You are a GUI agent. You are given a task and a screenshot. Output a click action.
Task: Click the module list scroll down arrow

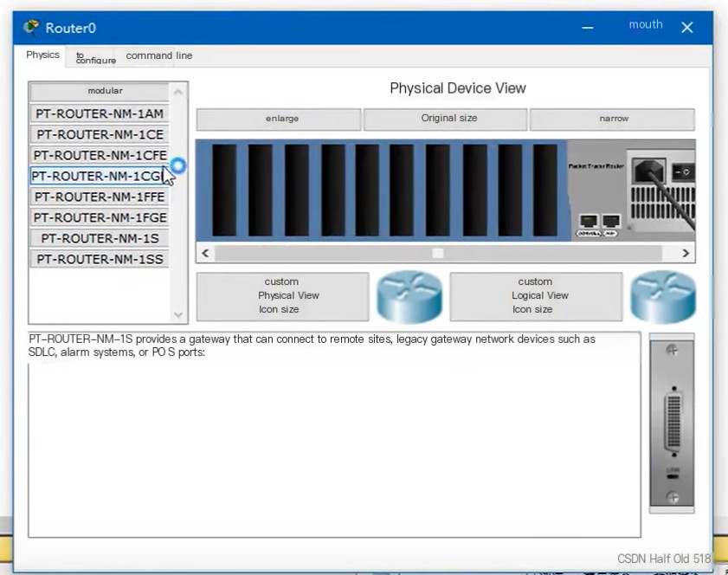tap(178, 314)
